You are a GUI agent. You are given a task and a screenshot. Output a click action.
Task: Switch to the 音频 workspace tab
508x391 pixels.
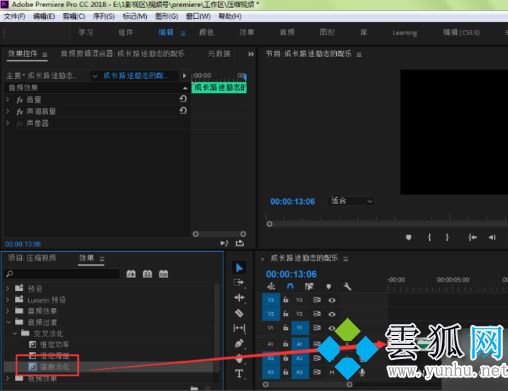point(287,32)
